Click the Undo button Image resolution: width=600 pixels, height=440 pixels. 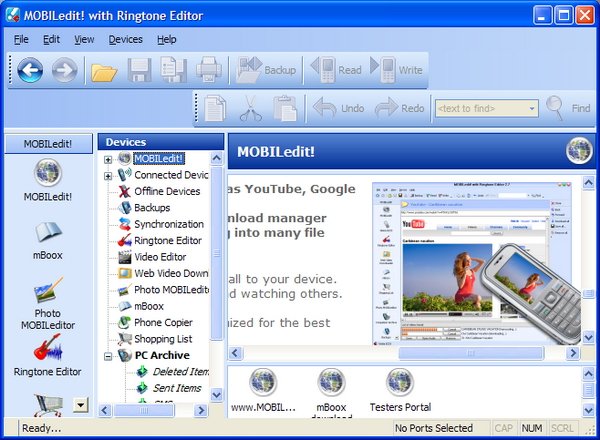coord(338,108)
